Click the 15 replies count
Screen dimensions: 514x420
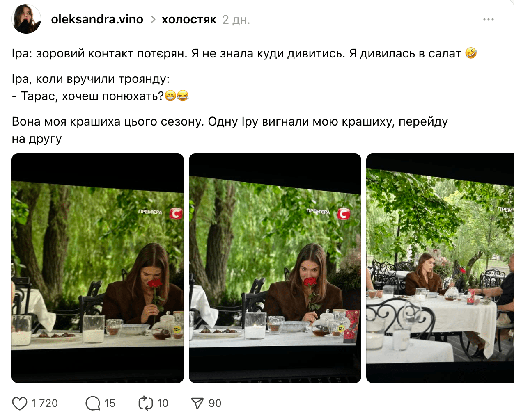pos(110,404)
